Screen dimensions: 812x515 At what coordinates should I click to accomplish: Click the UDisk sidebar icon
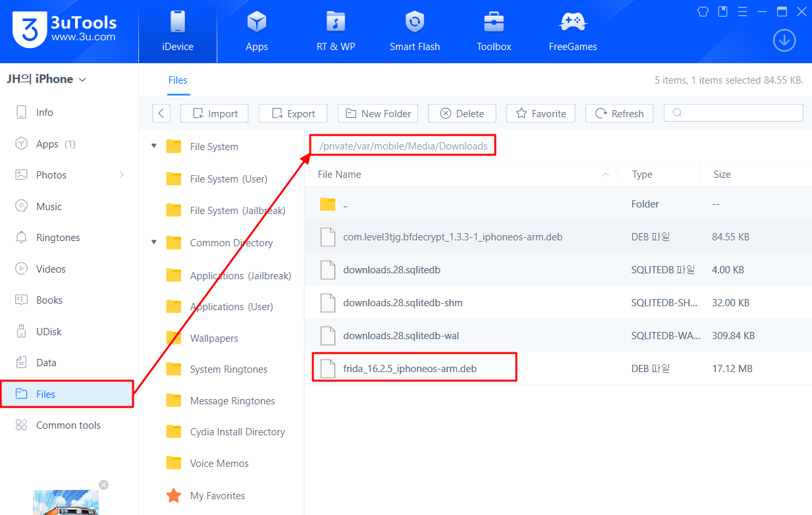[x=22, y=331]
